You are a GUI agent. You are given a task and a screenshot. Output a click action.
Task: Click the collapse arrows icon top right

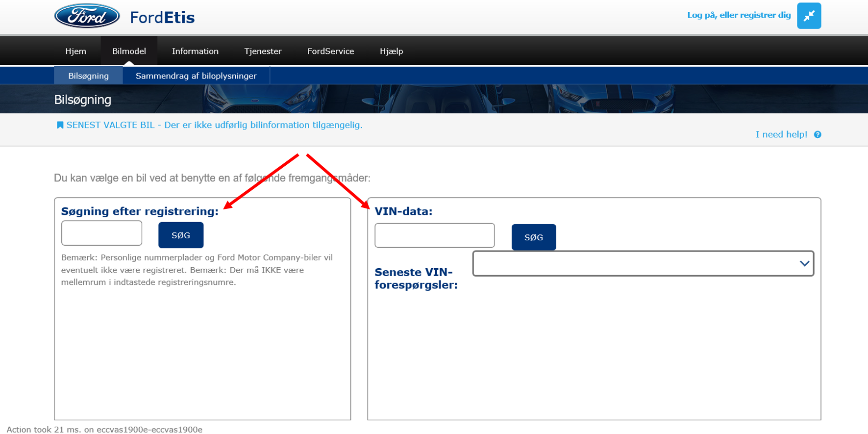point(809,16)
